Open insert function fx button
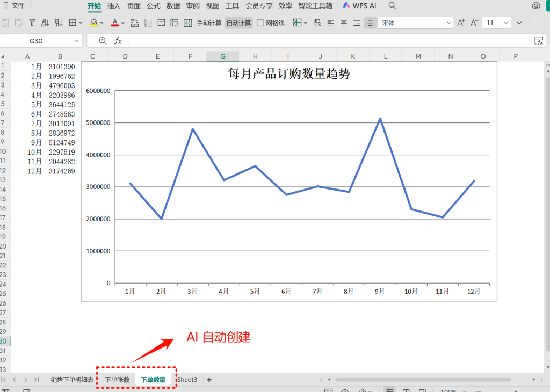550x392 pixels. coord(118,41)
